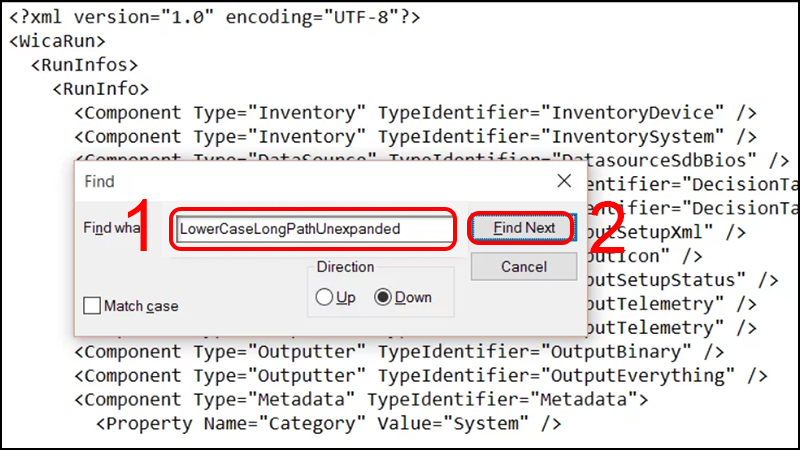Enable the Match case checkbox
This screenshot has height=450, width=800.
click(x=92, y=306)
